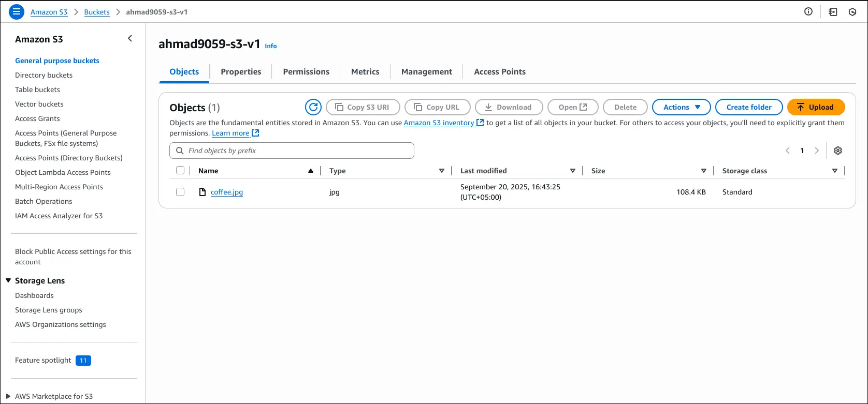Click the orange Upload button
Image resolution: width=868 pixels, height=404 pixels.
coord(816,107)
